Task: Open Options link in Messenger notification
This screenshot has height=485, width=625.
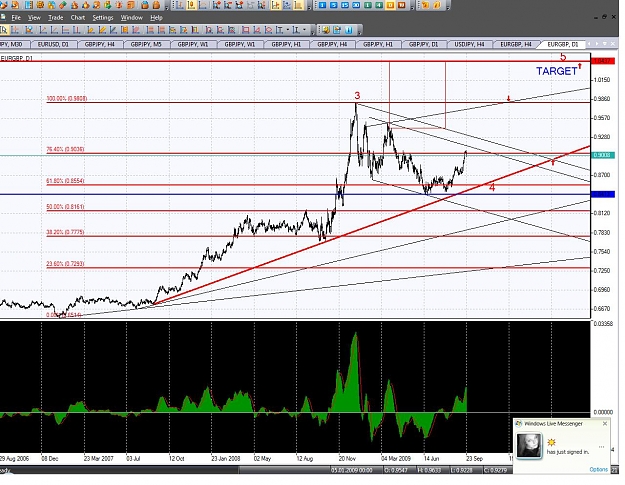Action: [x=598, y=469]
